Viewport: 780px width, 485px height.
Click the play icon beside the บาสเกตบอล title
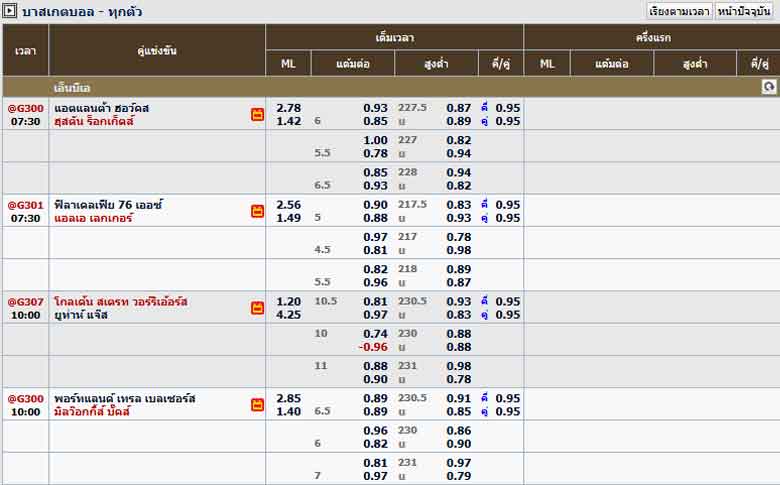coord(10,11)
